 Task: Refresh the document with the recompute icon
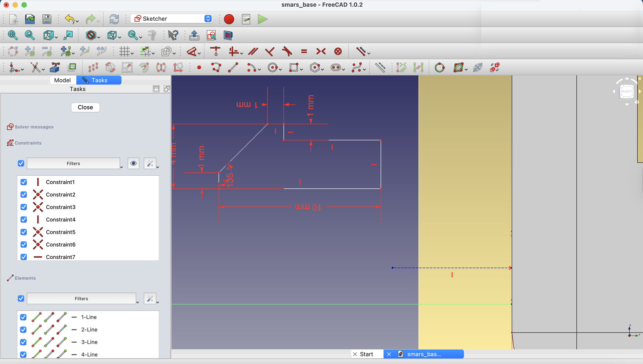114,19
